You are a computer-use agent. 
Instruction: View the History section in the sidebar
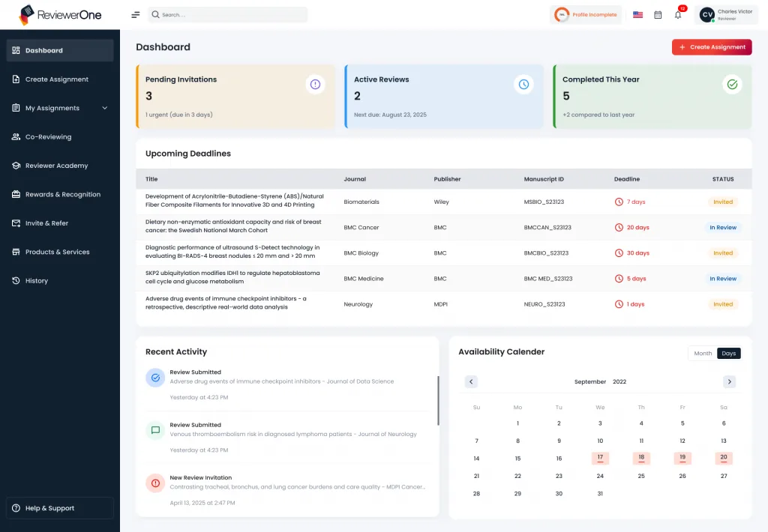16,280
